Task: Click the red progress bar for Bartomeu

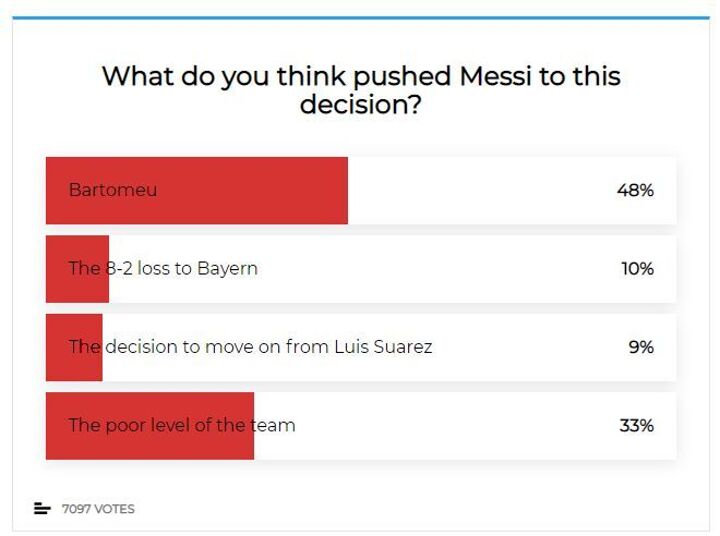Action: click(x=250, y=190)
